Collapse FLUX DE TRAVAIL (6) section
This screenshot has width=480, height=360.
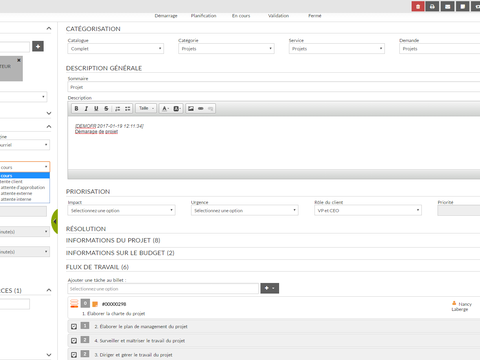point(97,267)
